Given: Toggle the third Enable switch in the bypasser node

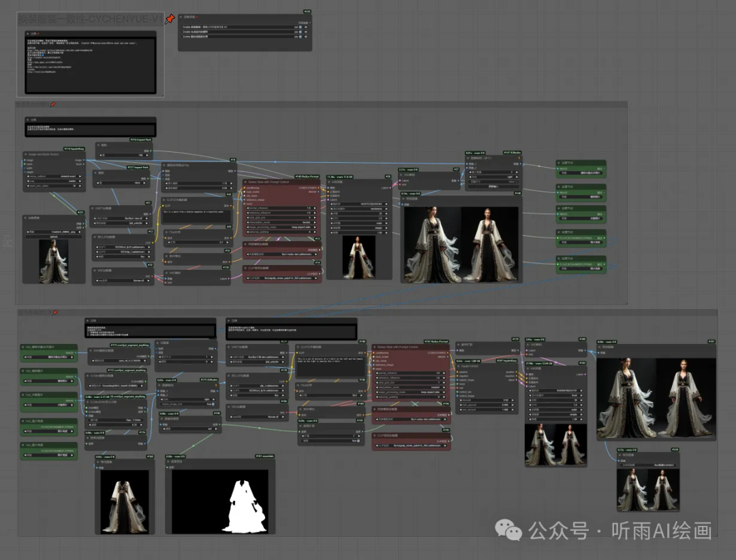Looking at the screenshot, I should click(x=301, y=36).
